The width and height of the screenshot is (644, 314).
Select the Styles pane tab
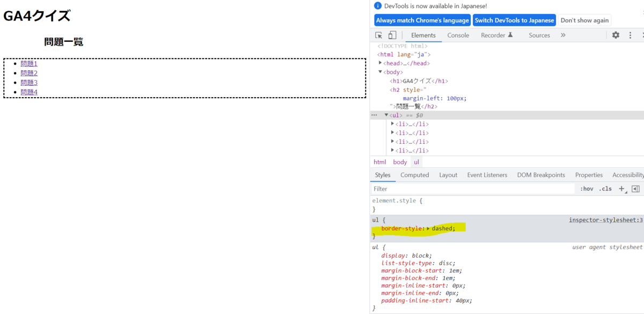pos(383,175)
